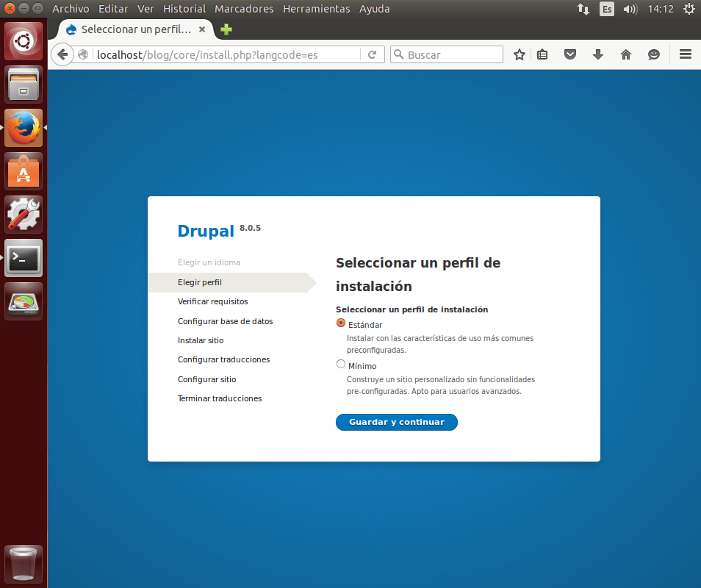Open the Ayuda menu
The image size is (701, 588).
coord(374,9)
